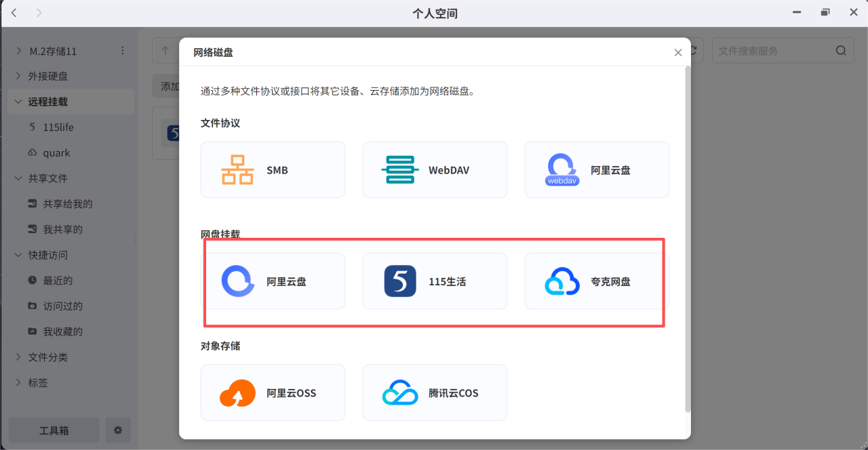The height and width of the screenshot is (450, 868).
Task: Click the Aliyun Drive webdav icon
Action: 562,170
